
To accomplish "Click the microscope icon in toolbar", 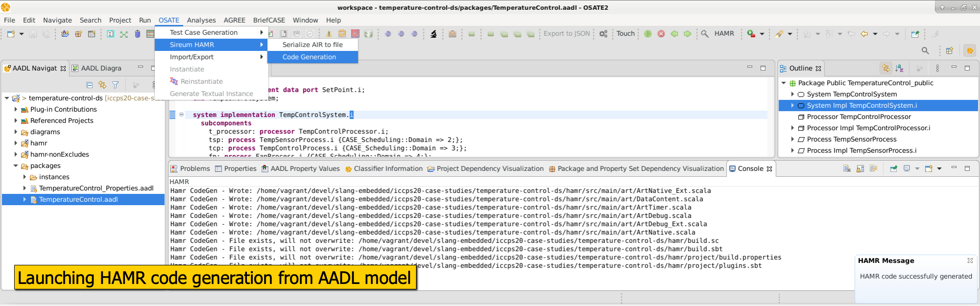I will [x=433, y=34].
